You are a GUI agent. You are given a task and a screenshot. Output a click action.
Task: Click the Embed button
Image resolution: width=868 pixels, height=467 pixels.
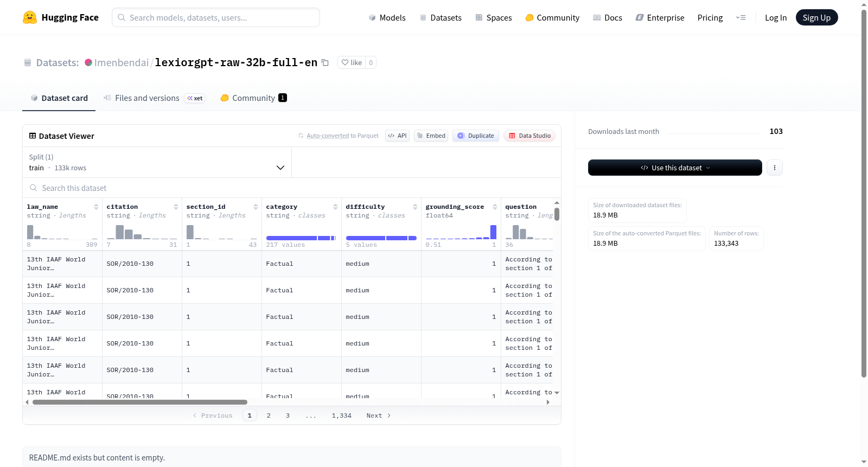(x=431, y=136)
